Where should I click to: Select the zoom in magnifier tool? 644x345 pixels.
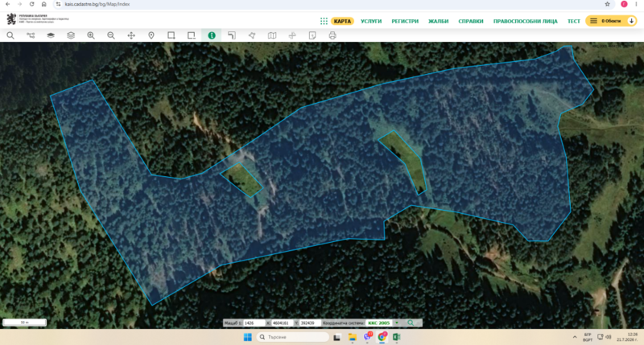91,35
